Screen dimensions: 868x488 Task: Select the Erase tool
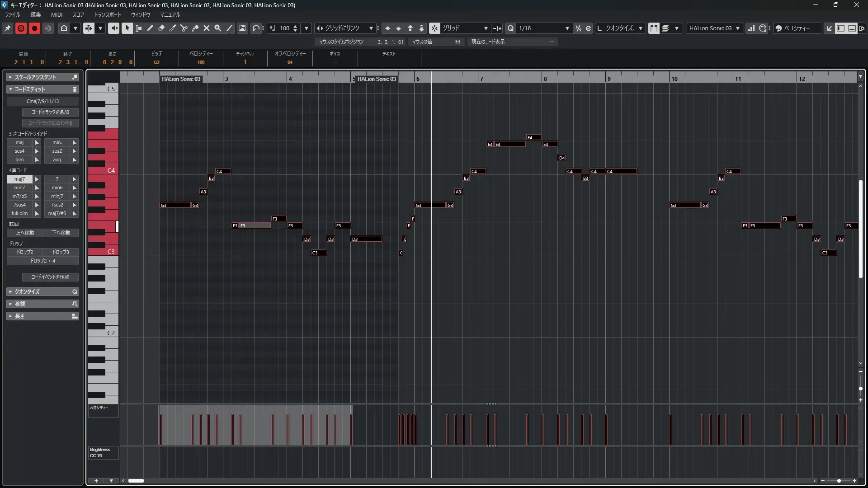[161, 28]
